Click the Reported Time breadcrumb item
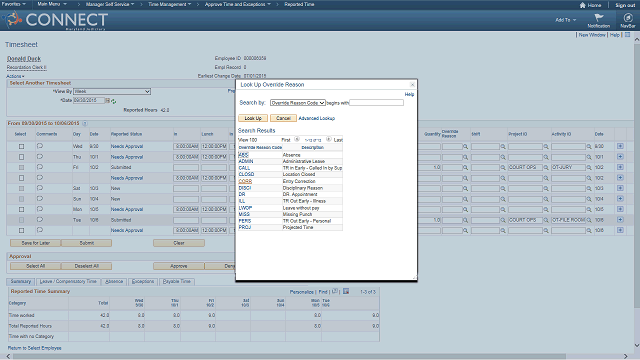This screenshot has width=640, height=360. [299, 4]
